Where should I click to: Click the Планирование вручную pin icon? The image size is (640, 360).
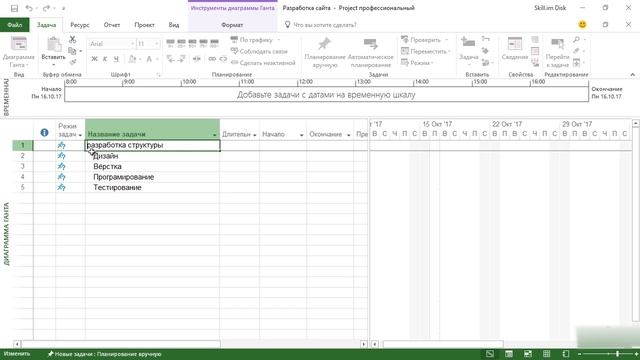pos(324,44)
